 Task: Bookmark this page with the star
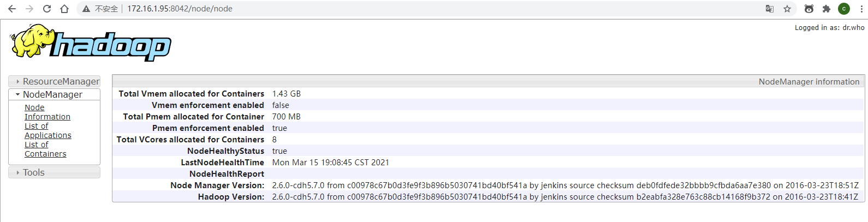787,9
